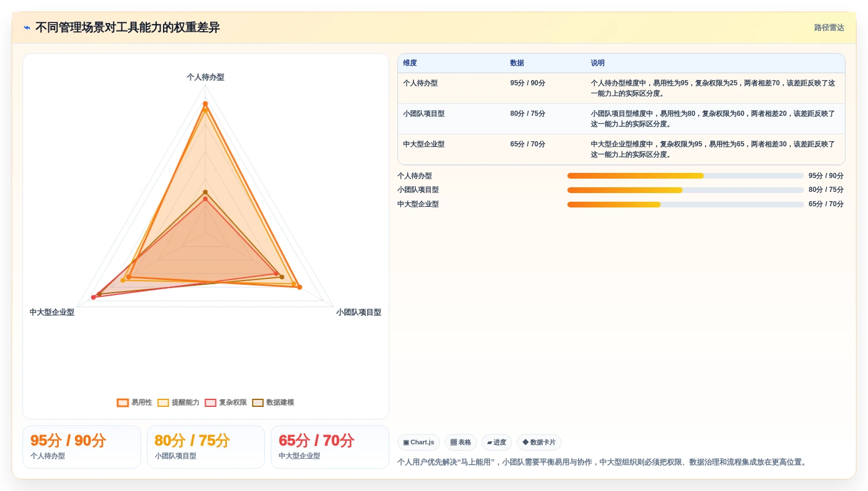The height and width of the screenshot is (491, 868).
Task: Click the description text for 中大型企业型 row
Action: (713, 149)
